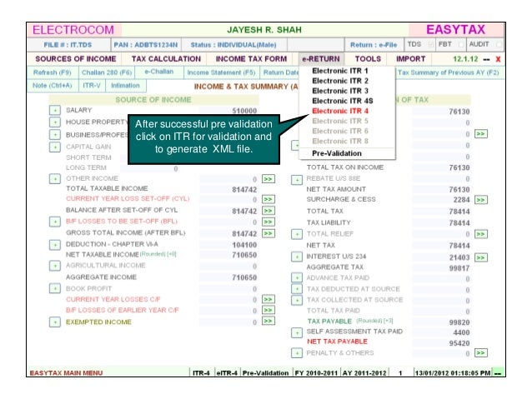The width and height of the screenshot is (532, 399).
Task: Select Electronic ITR 1 menu entry
Action: 340,71
